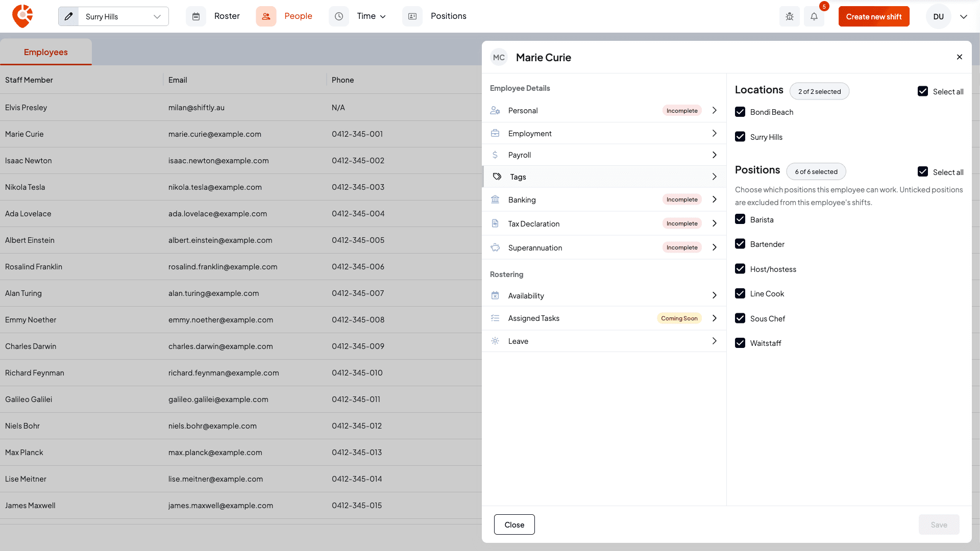Open the Surry Hills location dropdown
The height and width of the screenshot is (551, 980).
(x=124, y=16)
